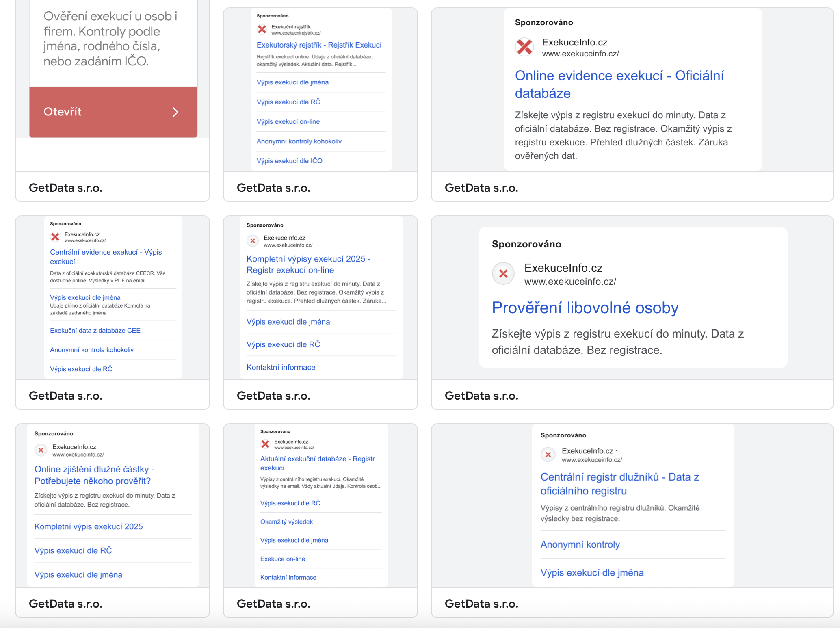
Task: Open Kompletní výpis exekucí 2025 link
Action: pos(89,527)
